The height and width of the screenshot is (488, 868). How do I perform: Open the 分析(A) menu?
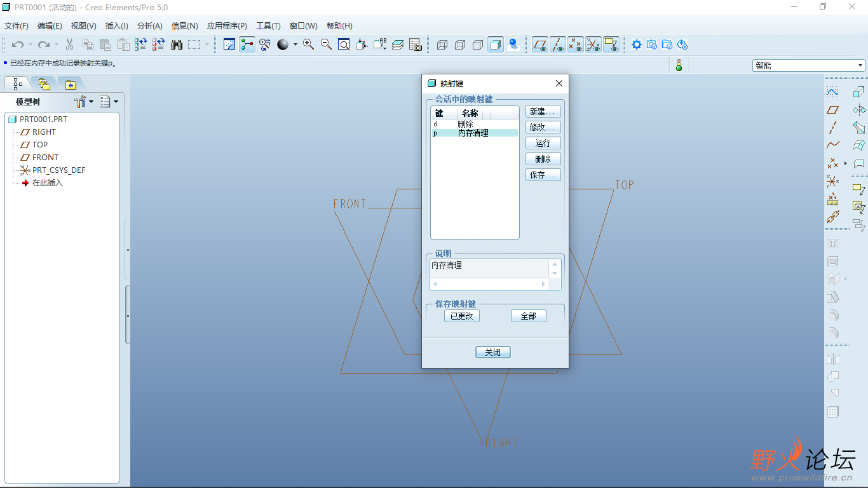[150, 26]
